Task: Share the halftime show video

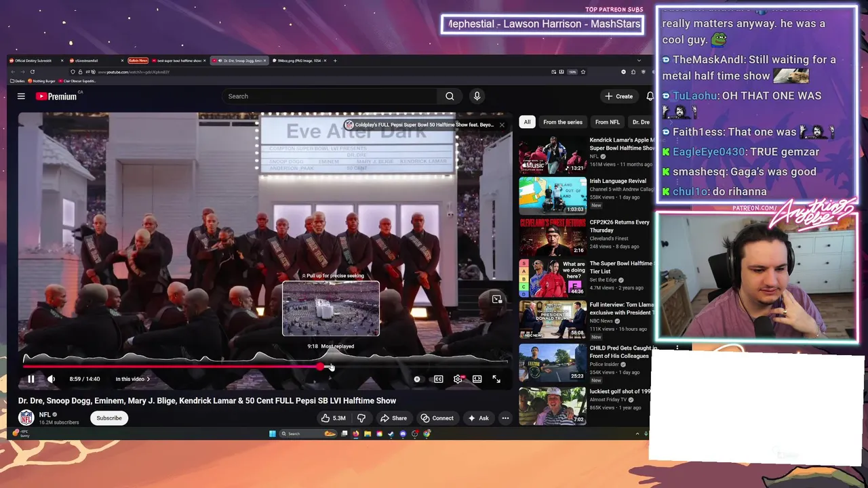Action: tap(393, 418)
